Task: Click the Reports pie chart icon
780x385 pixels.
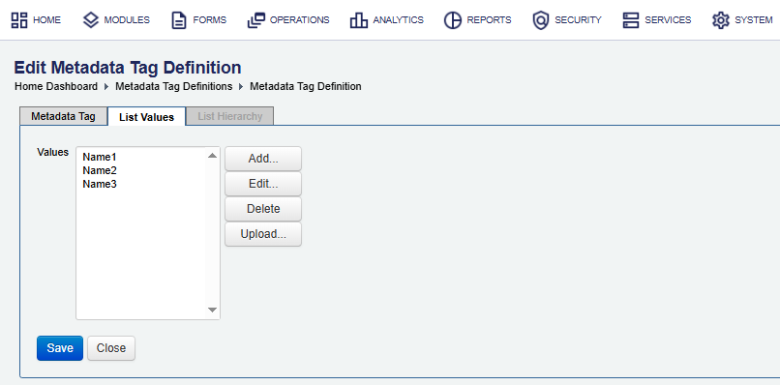Action: point(453,20)
